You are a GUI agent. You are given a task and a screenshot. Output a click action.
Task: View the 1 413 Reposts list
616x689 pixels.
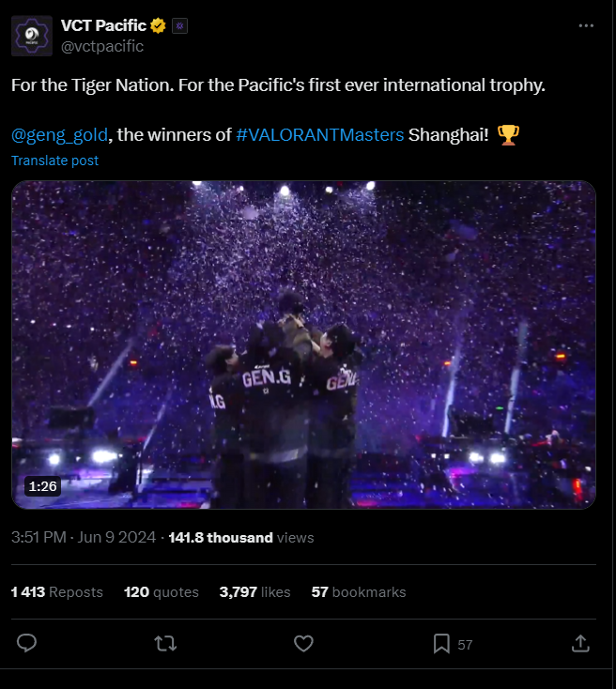coord(56,592)
